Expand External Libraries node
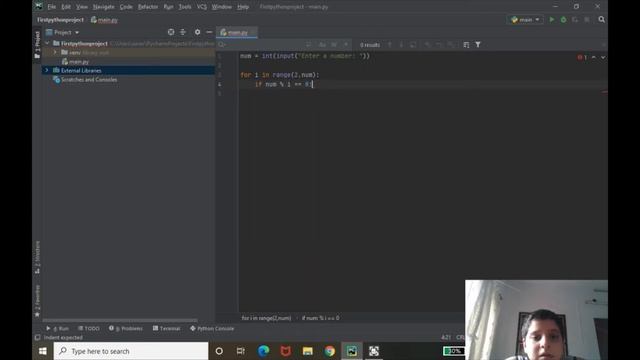The image size is (640, 360). [x=47, y=70]
